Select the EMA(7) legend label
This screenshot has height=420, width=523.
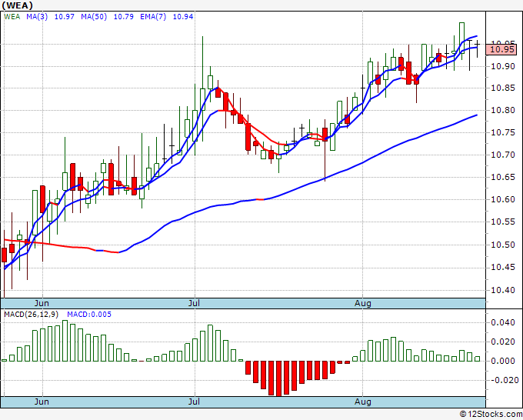pos(153,17)
